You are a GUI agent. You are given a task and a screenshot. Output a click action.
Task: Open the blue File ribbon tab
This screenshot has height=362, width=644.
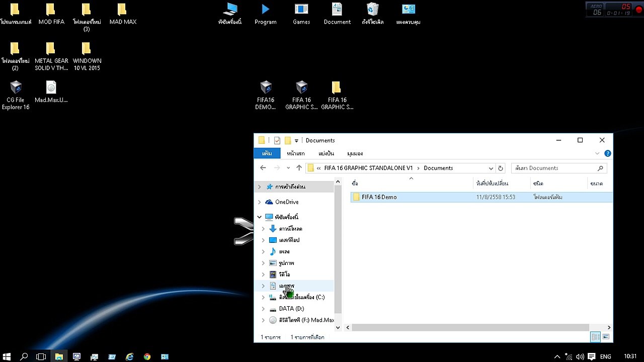pos(267,153)
